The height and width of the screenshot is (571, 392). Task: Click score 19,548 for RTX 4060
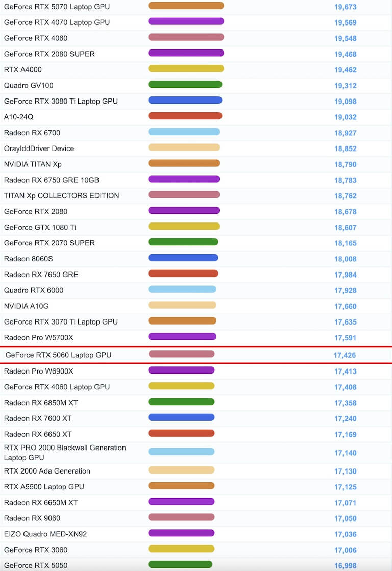[x=346, y=38]
